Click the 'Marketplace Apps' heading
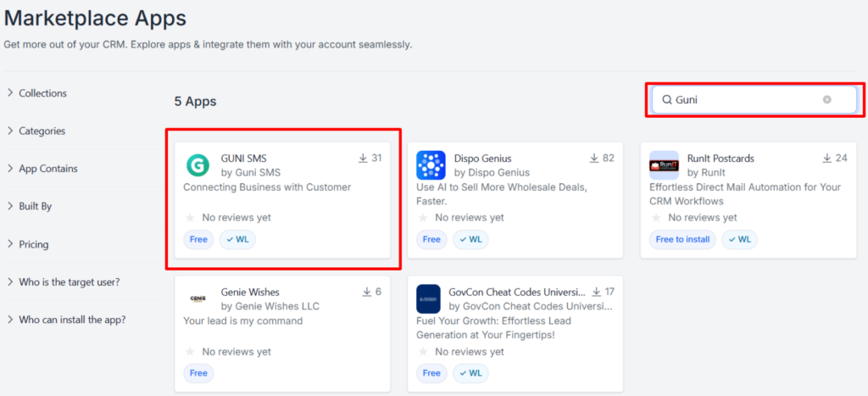This screenshot has height=396, width=868. pyautogui.click(x=95, y=19)
